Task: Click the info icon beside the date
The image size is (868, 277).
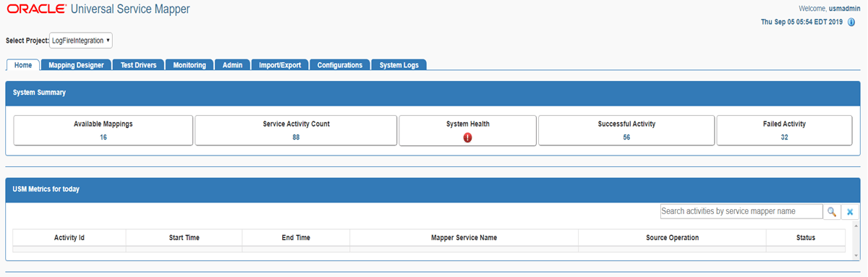Action: point(851,22)
